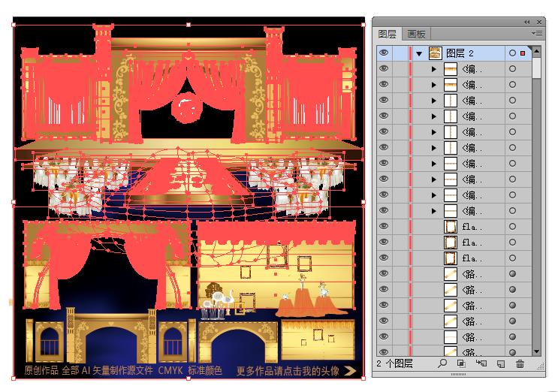This screenshot has height=392, width=558.
Task: Click target circle of tenth <编.. sublayer
Action: point(512,210)
